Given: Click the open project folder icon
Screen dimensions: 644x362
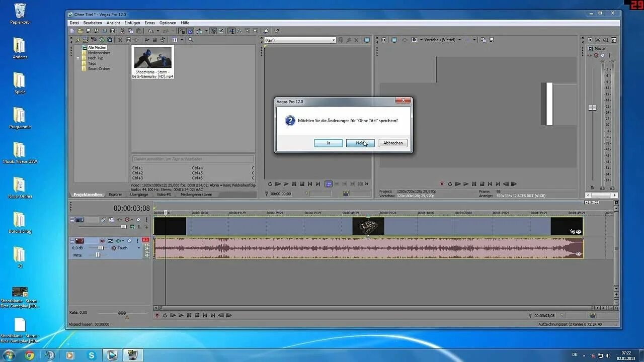Looking at the screenshot, I should (x=80, y=31).
